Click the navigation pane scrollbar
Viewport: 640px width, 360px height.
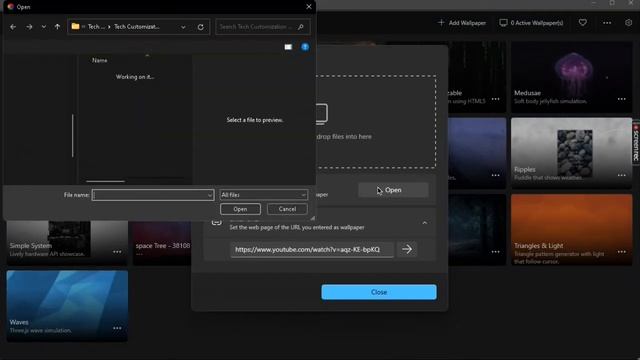point(73,136)
